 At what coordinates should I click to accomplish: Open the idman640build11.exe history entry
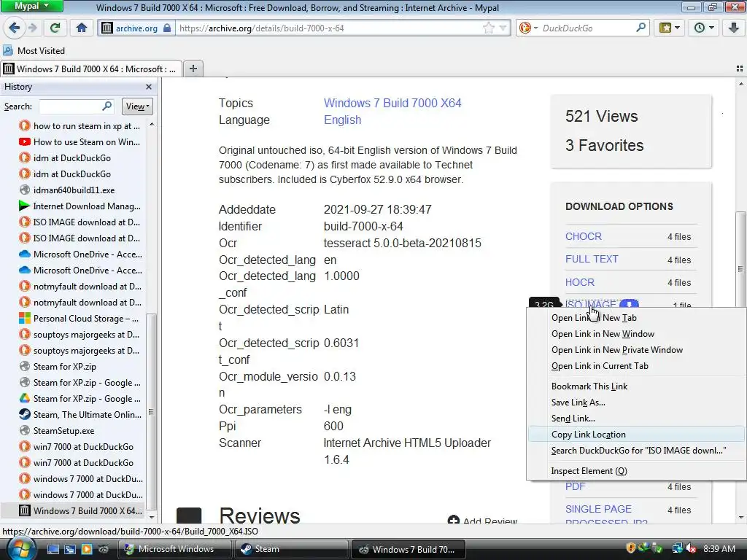pos(66,190)
